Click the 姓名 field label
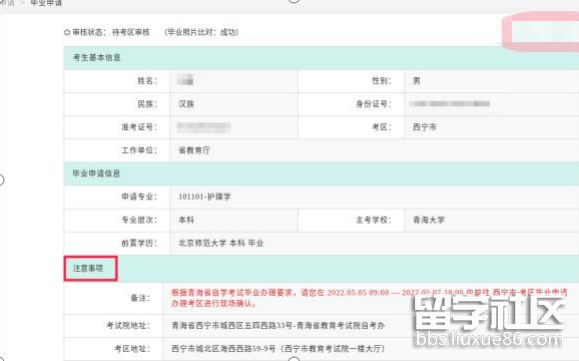 (x=147, y=81)
